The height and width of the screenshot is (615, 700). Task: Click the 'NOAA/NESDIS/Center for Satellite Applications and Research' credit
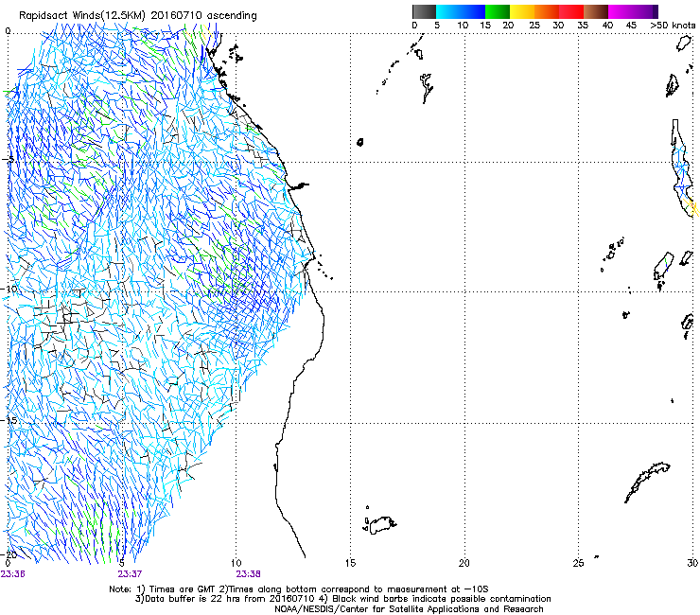click(x=409, y=609)
